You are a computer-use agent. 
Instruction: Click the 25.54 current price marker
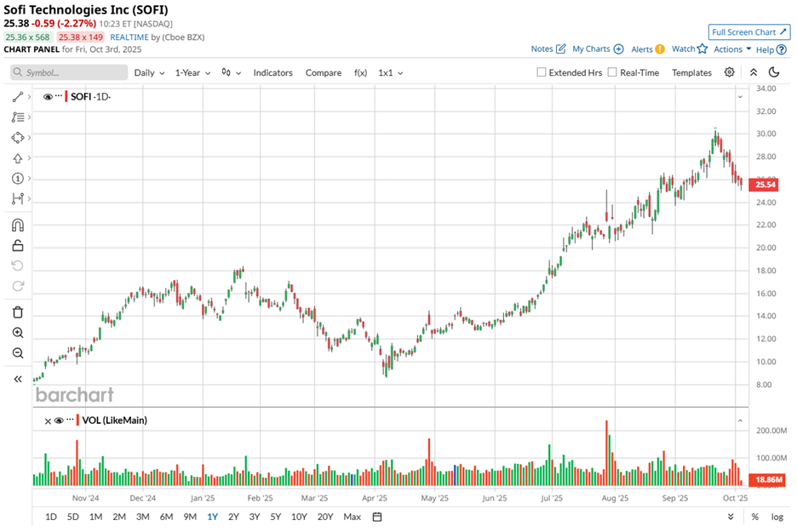coord(765,185)
